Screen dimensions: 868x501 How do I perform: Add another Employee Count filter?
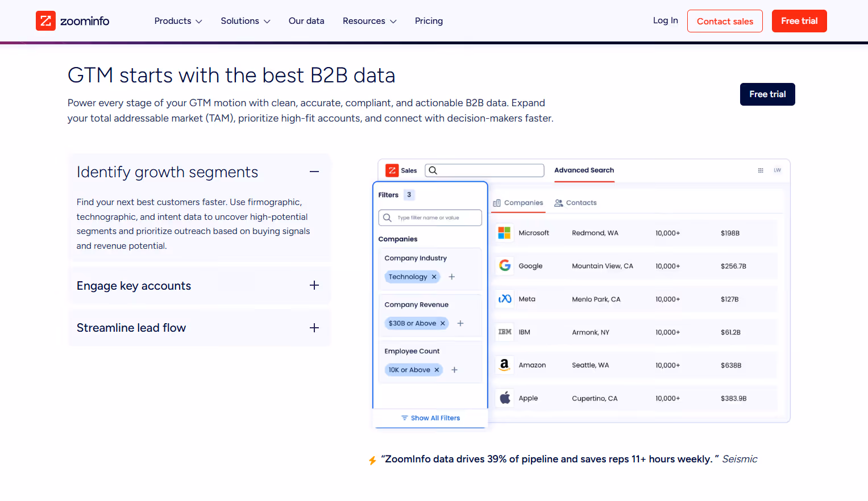click(454, 370)
